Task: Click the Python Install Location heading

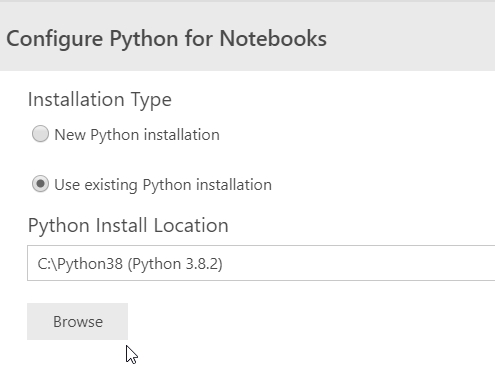Action: 128,226
